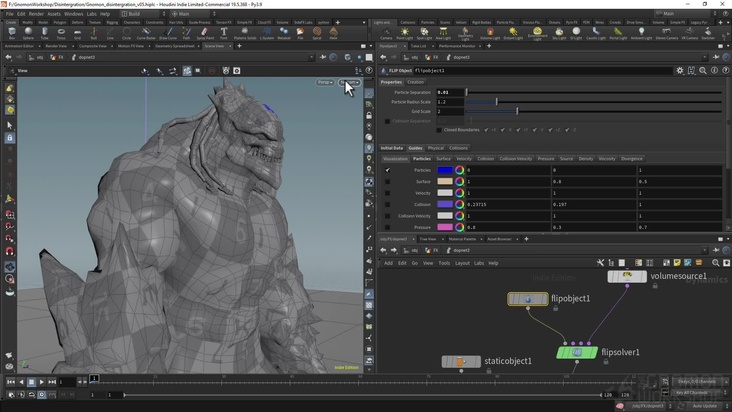Image resolution: width=732 pixels, height=412 pixels.
Task: Add a Sky Light from shelf
Action: [x=559, y=33]
